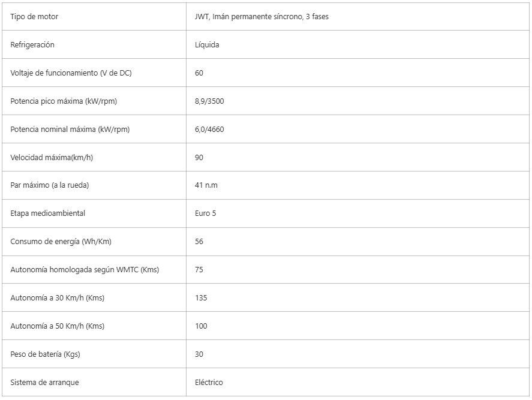Click 'Consumo de energía (Wh/Km)' label

(61, 242)
